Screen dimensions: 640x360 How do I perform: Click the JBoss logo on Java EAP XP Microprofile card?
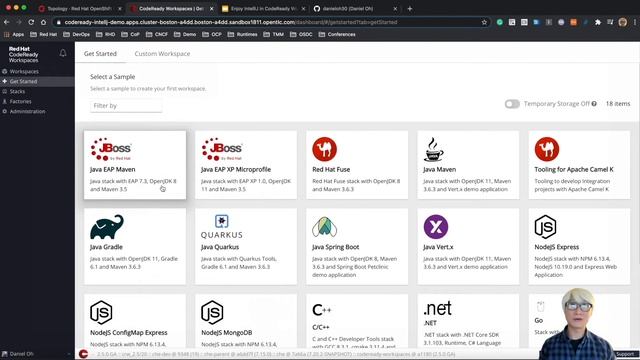pyautogui.click(x=222, y=149)
